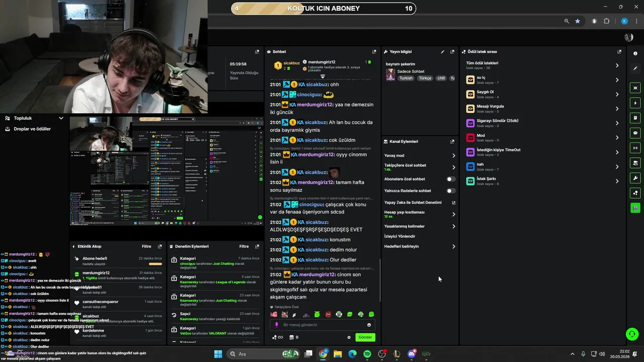Click the Bir mesaj gönderin input field
This screenshot has height=362, width=644.
324,325
